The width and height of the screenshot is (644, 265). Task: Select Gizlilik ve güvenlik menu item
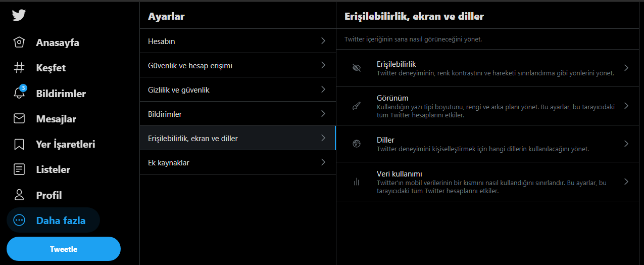coord(179,90)
